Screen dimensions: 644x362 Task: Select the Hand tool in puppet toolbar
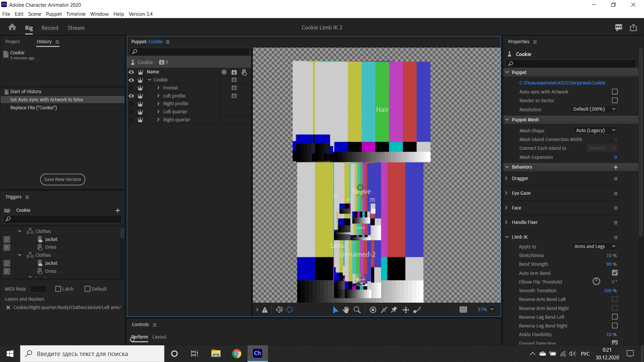point(346,310)
